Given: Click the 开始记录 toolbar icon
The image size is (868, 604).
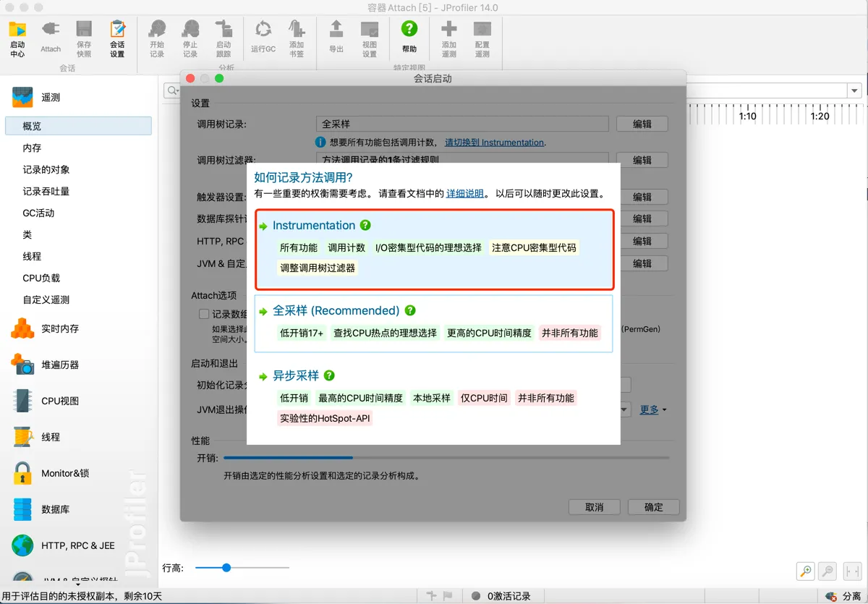Looking at the screenshot, I should [157, 38].
